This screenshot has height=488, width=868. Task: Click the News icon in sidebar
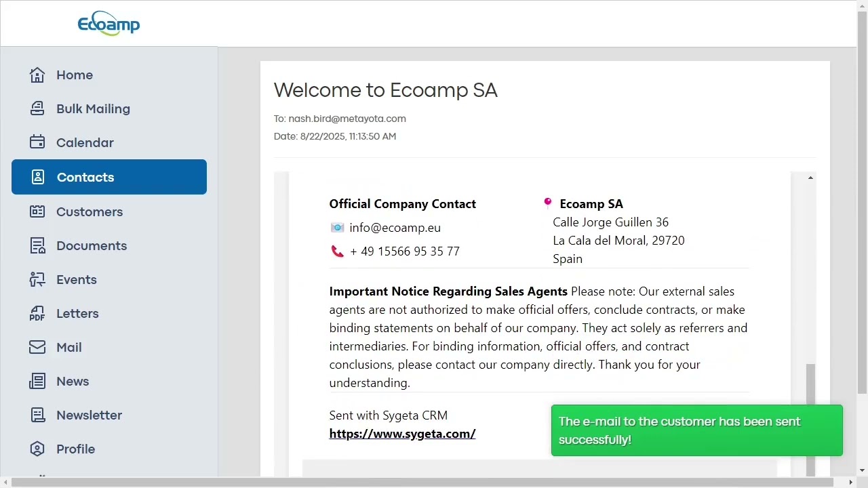[x=37, y=381]
